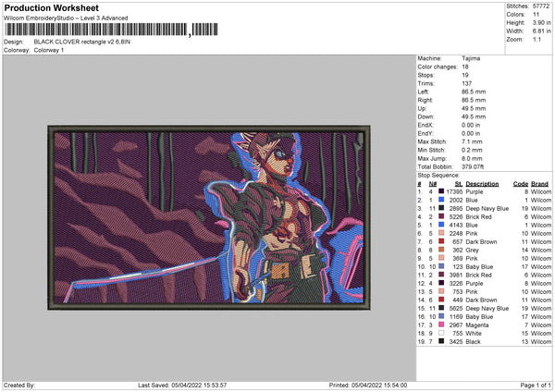This screenshot has height=392, width=555.
Task: Click the 'Printed: 05/04/2022 15:54:00' footer text
Action: 368,385
